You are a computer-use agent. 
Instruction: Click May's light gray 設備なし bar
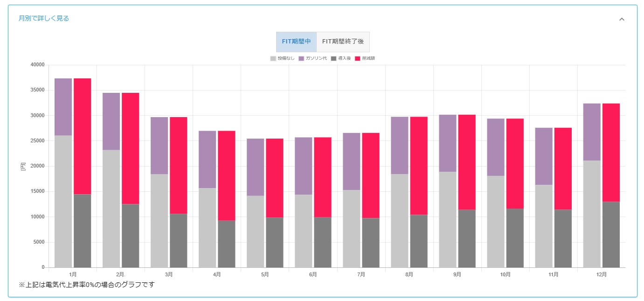click(255, 231)
